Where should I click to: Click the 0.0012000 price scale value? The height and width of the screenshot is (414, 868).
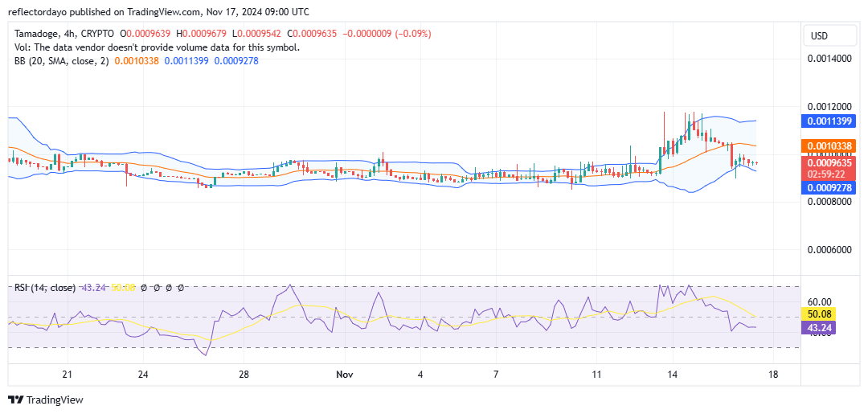tap(829, 106)
